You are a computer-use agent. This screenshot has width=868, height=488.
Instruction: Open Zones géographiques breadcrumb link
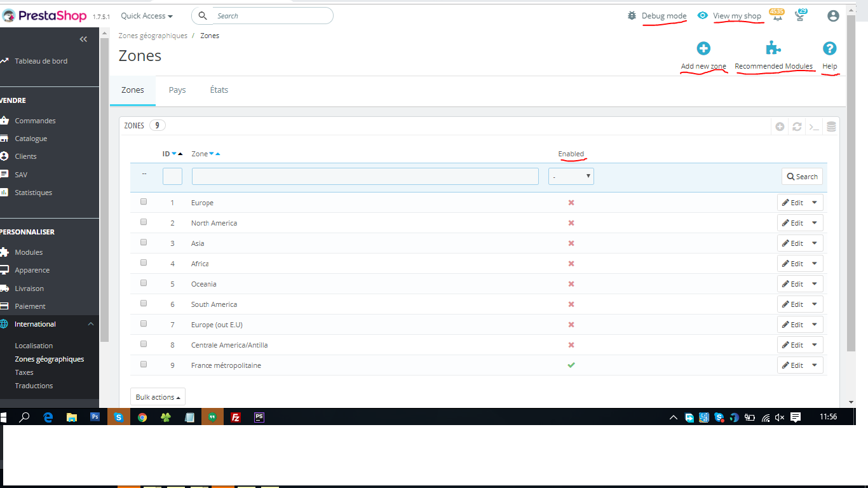click(153, 36)
